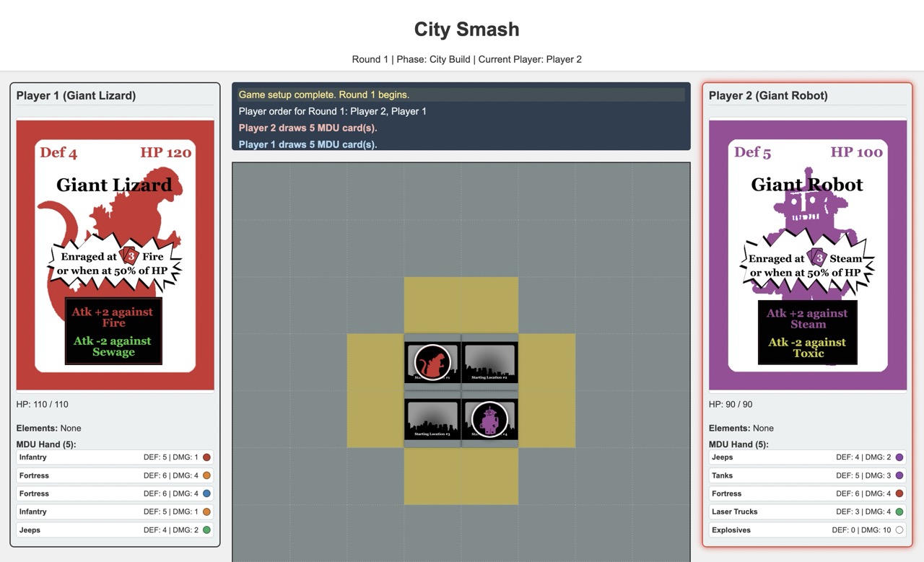The height and width of the screenshot is (562, 924).
Task: Select the Giant Robot icon on Starting Location #4
Action: [489, 418]
